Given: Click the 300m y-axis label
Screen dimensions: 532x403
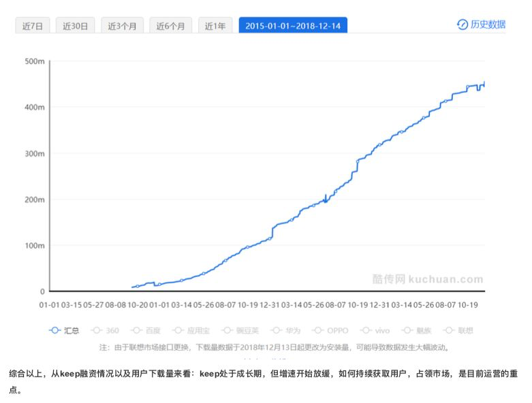Looking at the screenshot, I should [x=34, y=154].
